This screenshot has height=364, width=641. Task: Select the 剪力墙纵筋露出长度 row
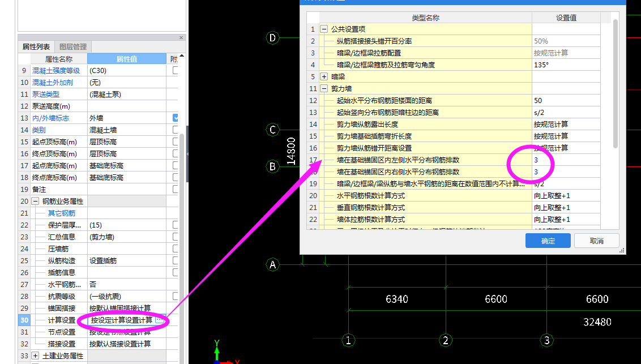point(454,124)
